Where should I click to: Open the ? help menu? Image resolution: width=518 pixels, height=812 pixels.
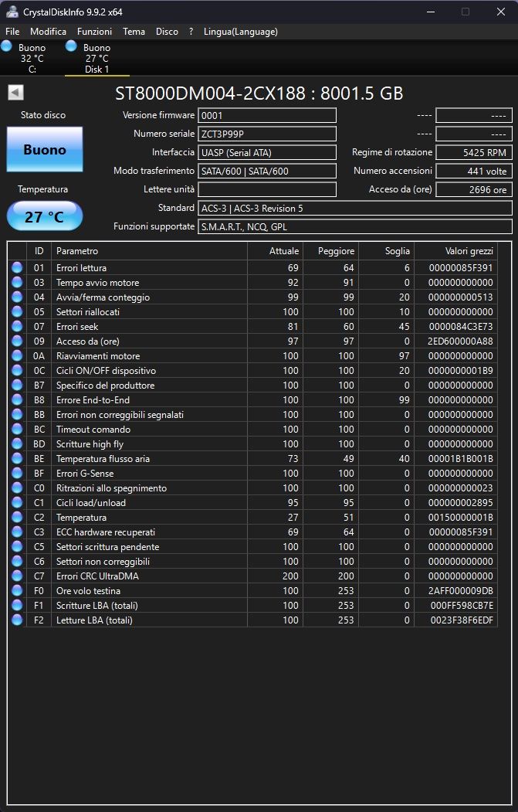coord(191,32)
